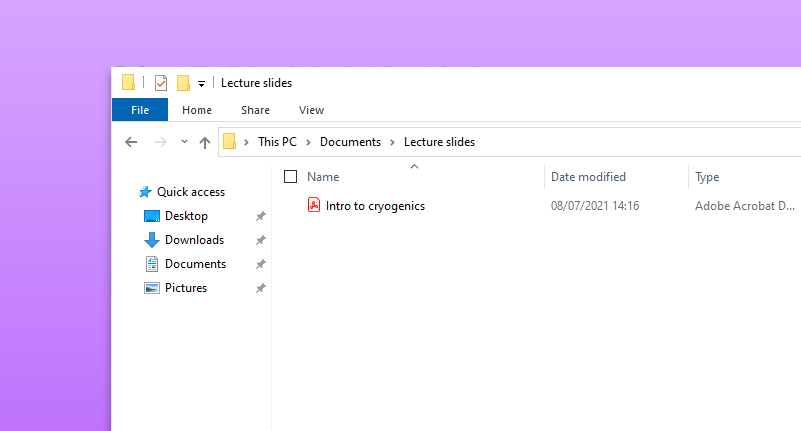Click the Properties checkmark icon in title bar
Viewport: 801px width, 431px height.
coord(160,83)
